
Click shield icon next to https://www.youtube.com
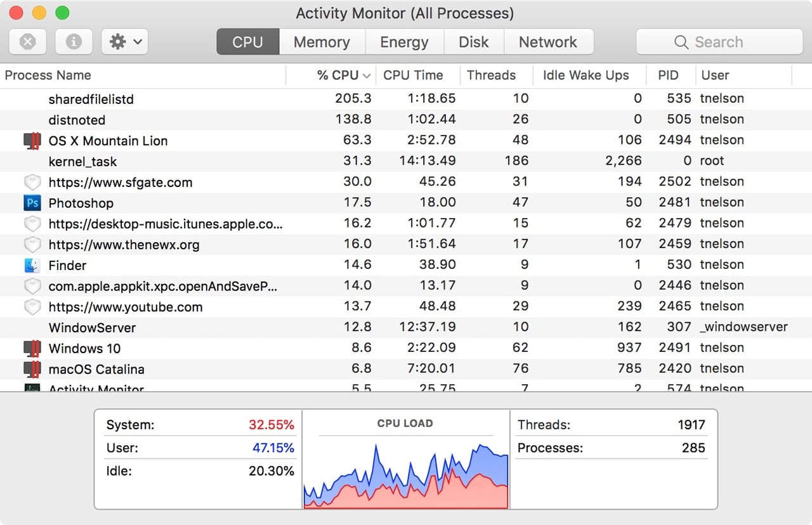(x=32, y=307)
